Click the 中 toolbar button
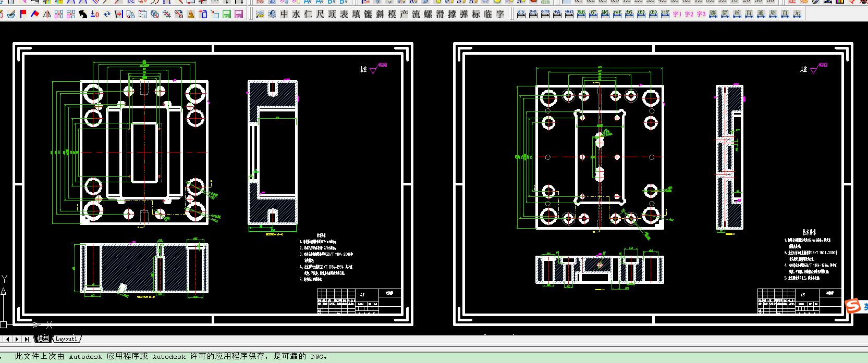The height and width of the screenshot is (363, 868). (284, 14)
